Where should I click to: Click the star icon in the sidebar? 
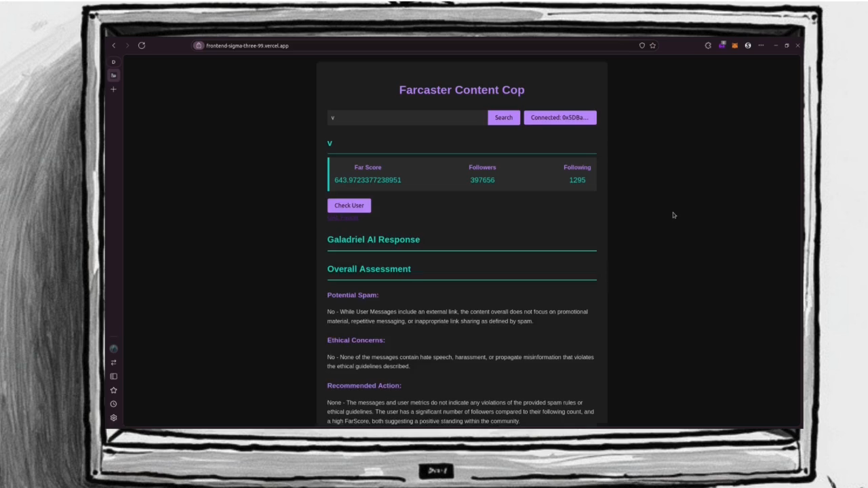pos(113,390)
